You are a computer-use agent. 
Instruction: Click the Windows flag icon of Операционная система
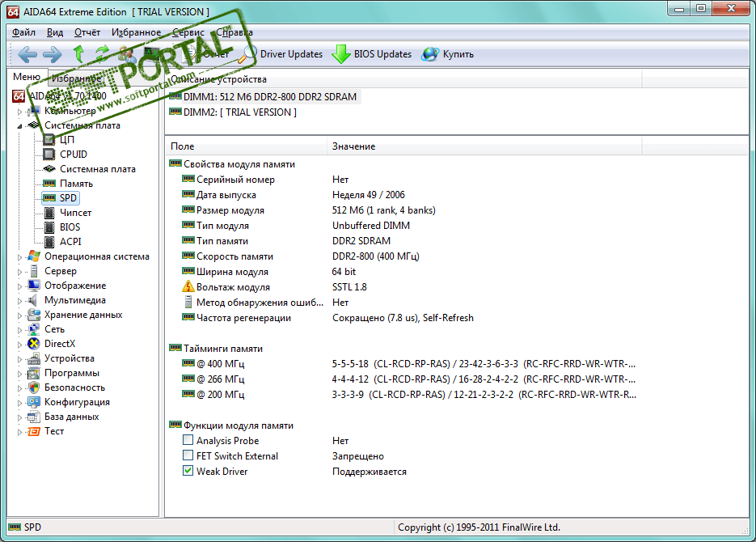[x=34, y=256]
